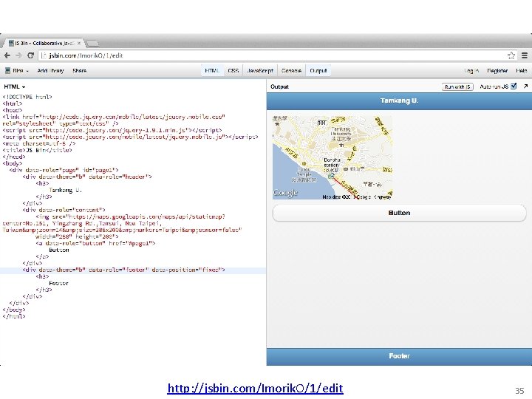The height and width of the screenshot is (399, 532).
Task: Toggle the Output panel tab
Action: 318,71
